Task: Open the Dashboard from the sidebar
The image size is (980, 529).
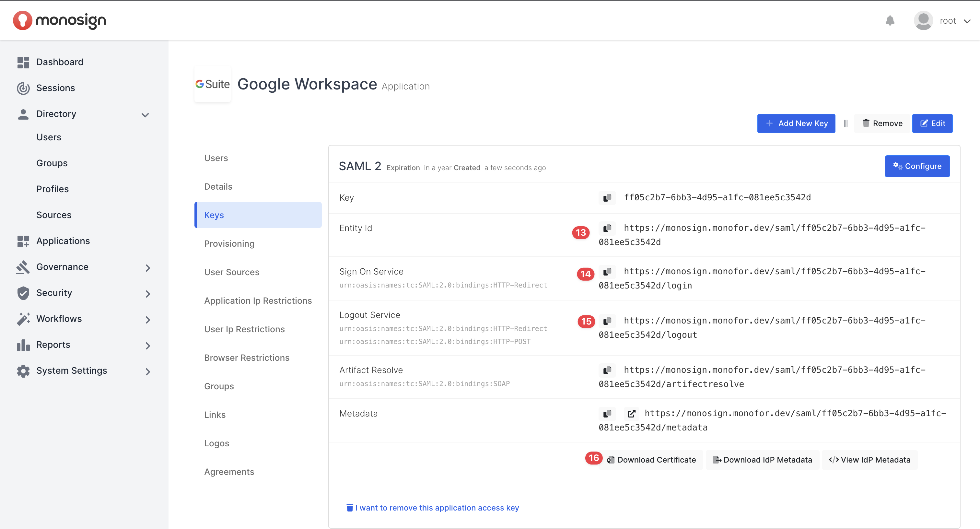Action: [60, 62]
